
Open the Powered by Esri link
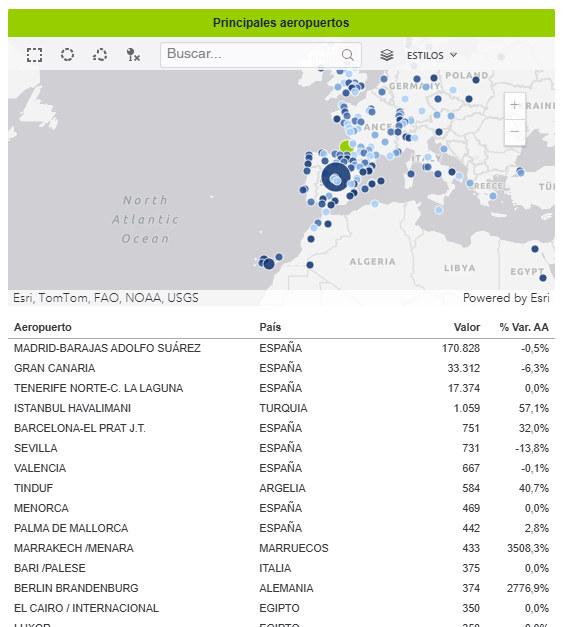506,298
